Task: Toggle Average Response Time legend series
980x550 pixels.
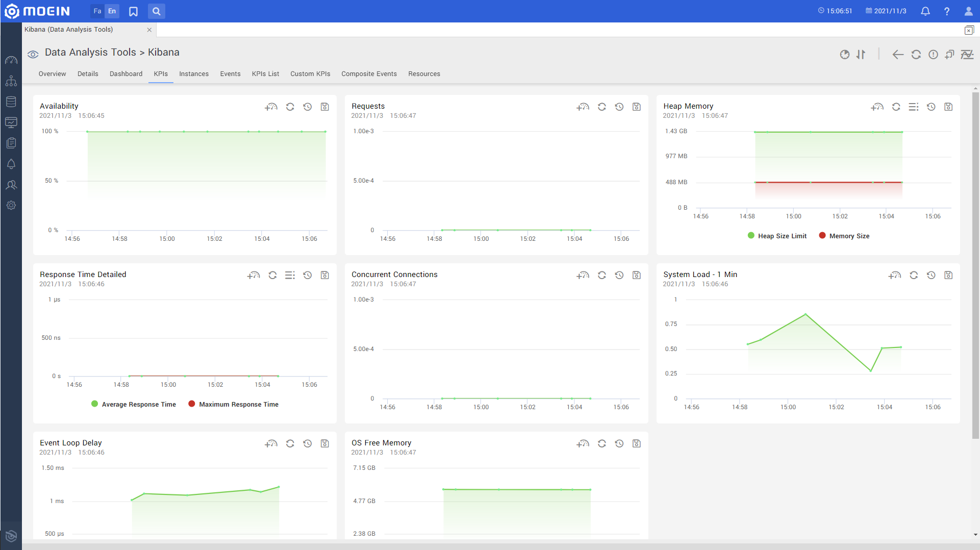Action: tap(134, 404)
